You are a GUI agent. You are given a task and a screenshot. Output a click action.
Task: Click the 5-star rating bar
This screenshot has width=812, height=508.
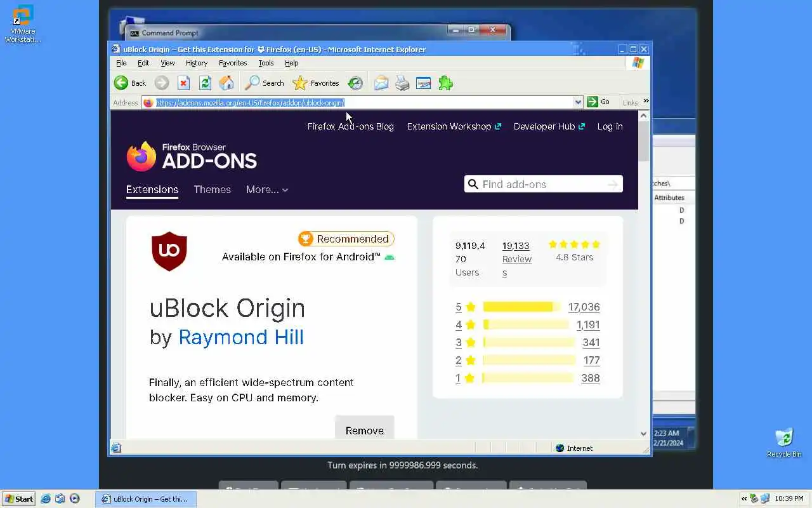521,307
